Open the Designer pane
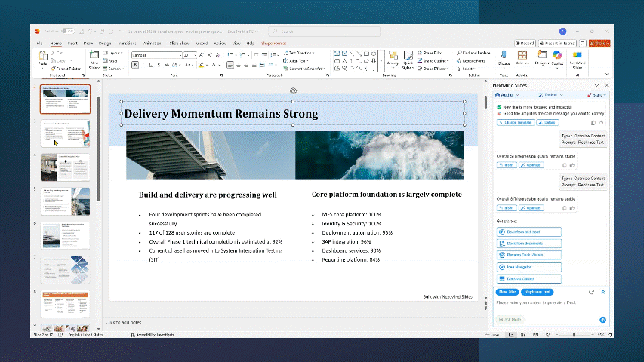The width and height of the screenshot is (644, 362). (542, 58)
